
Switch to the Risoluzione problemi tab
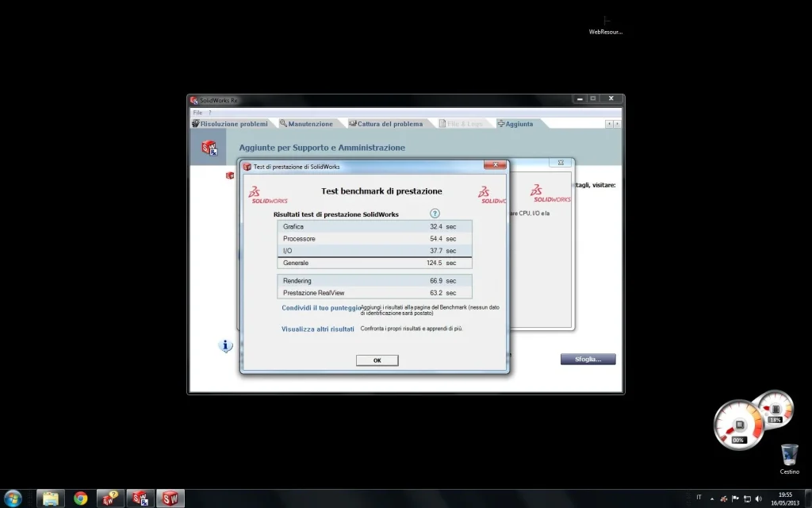230,124
